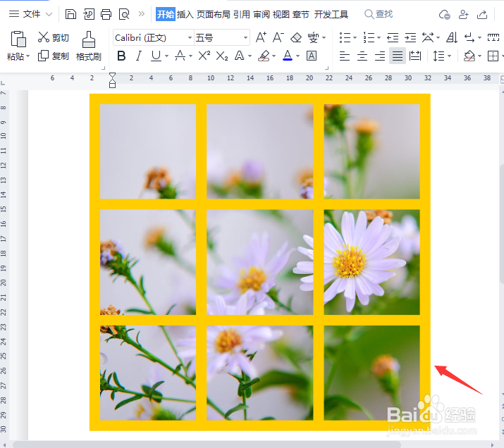
Task: Open Chinese layout options icon
Action: (x=428, y=37)
